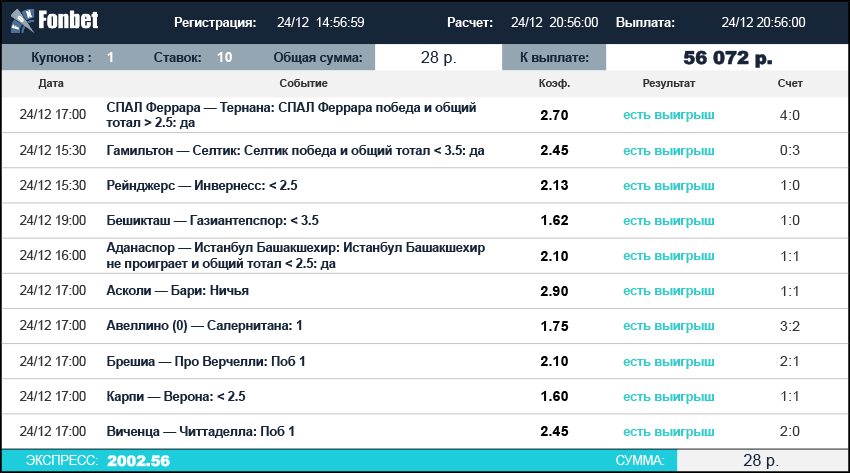Screen dimensions: 850x473
Task: Click coefficient 1.75 of the Авеллино row
Action: click(x=554, y=326)
